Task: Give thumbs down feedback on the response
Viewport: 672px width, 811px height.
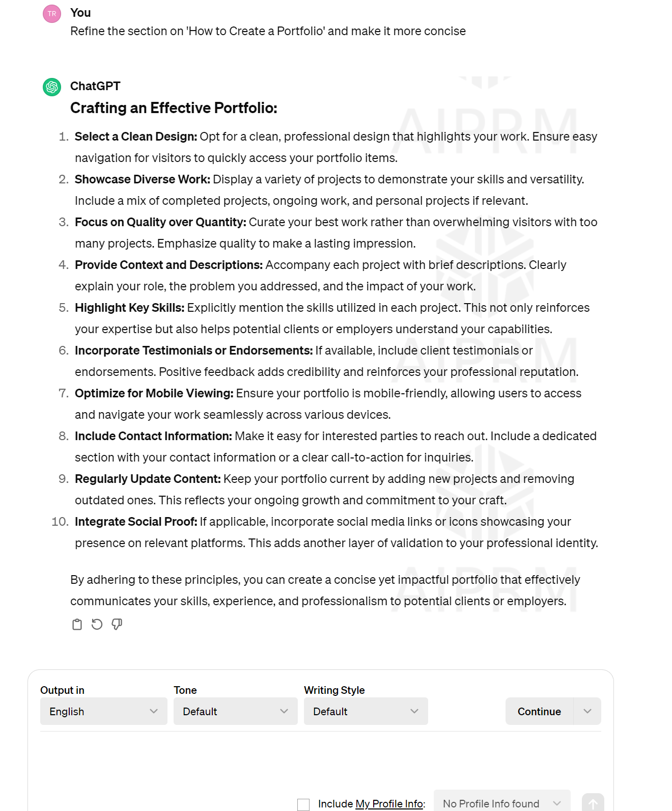Action: tap(117, 624)
